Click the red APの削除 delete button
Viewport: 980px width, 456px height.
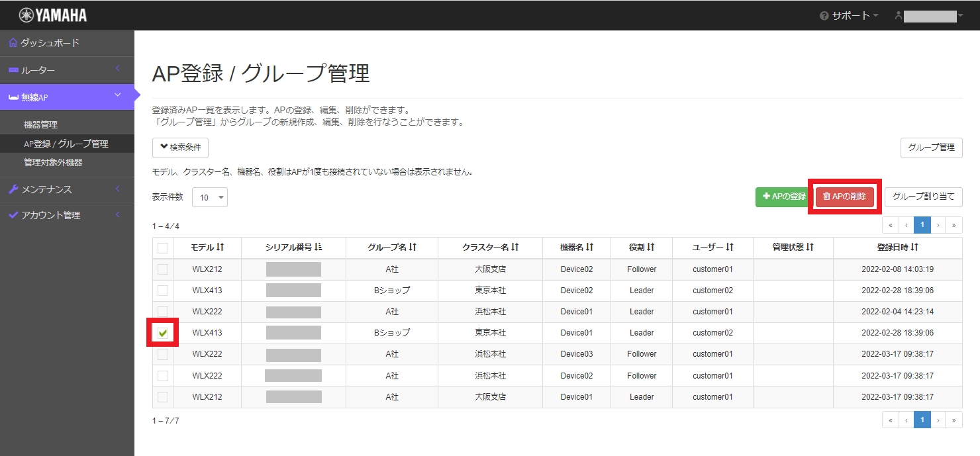tap(844, 197)
